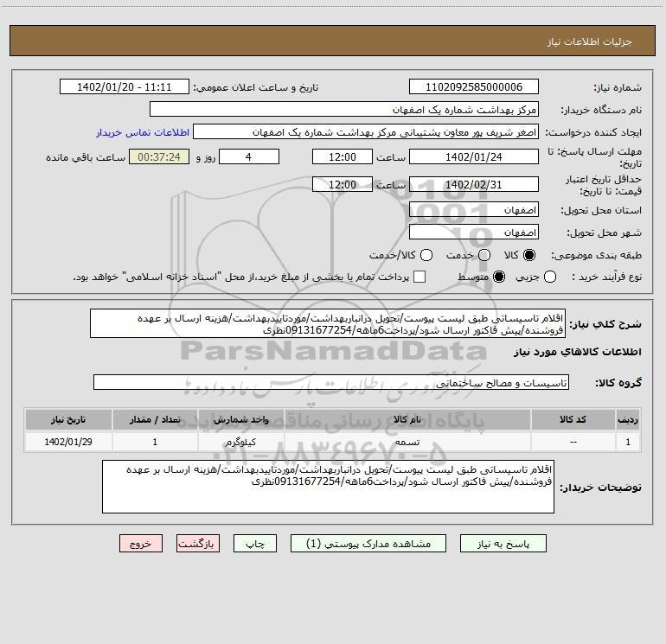Click the ردیف column header

click(628, 419)
